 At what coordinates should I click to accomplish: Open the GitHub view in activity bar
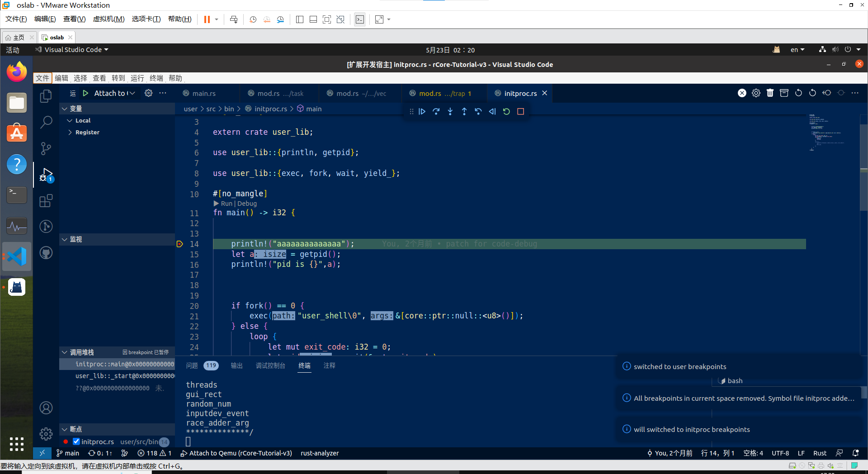[x=46, y=252]
